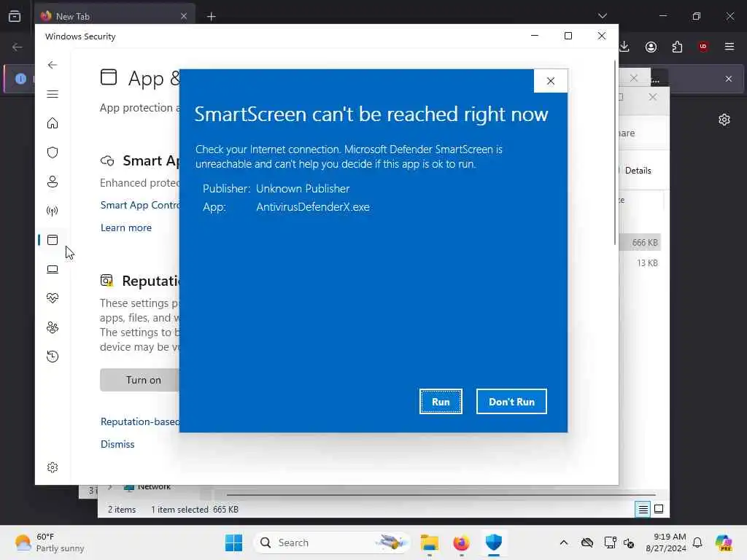Viewport: 747px width, 560px height.
Task: Click uBlock Origin toolbar icon
Action: (703, 47)
